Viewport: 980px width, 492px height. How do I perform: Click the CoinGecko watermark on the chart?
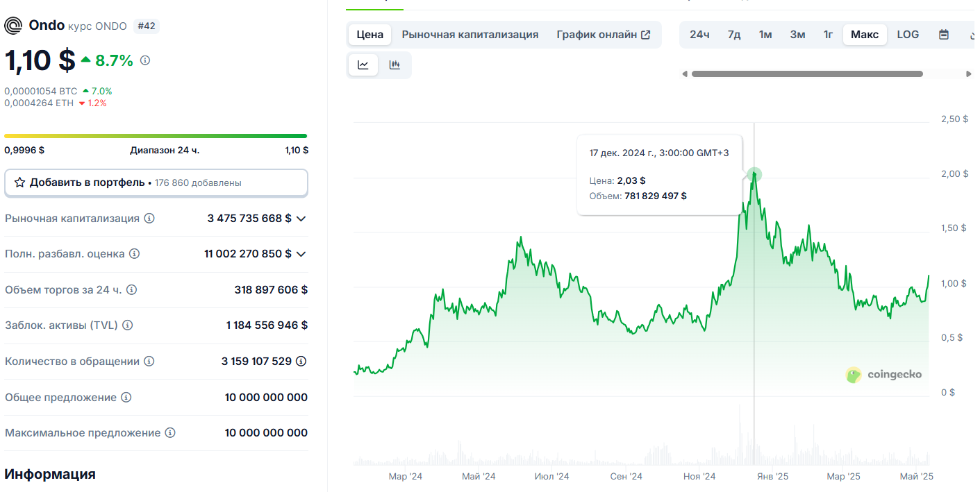[x=883, y=375]
